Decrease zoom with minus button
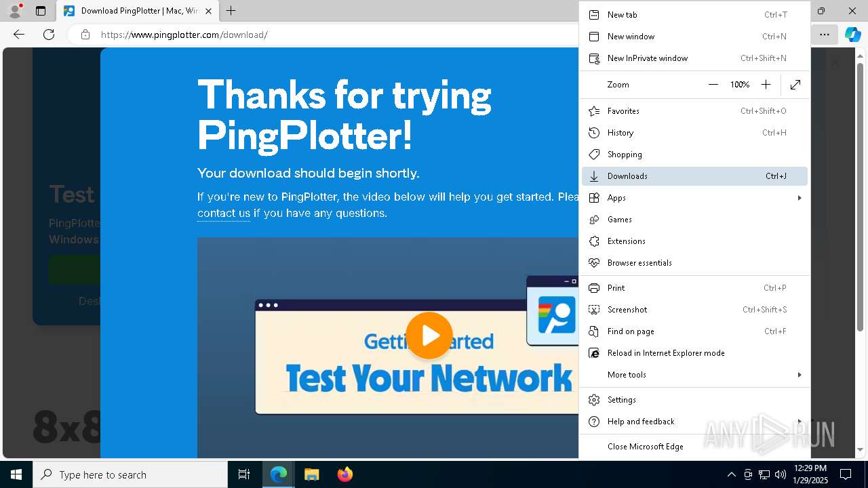 713,85
